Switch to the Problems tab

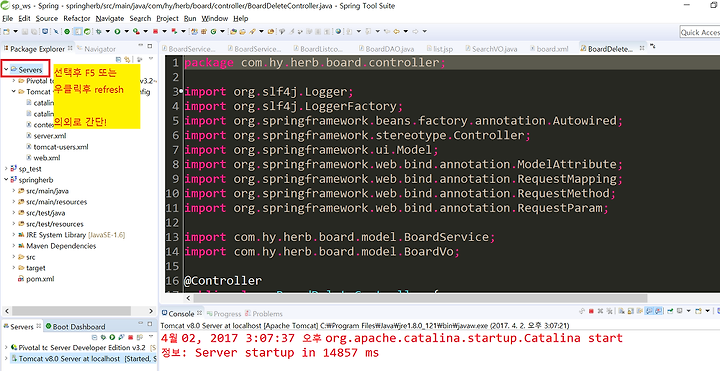coord(264,314)
